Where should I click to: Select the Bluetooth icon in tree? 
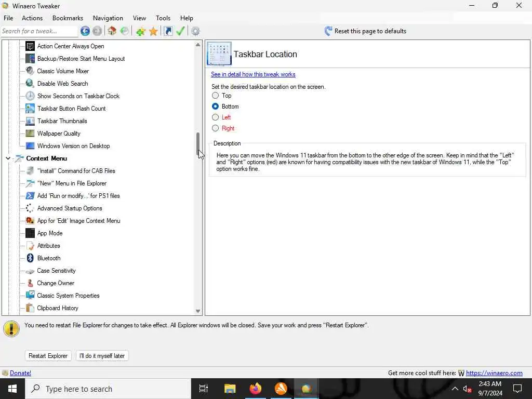(30, 258)
